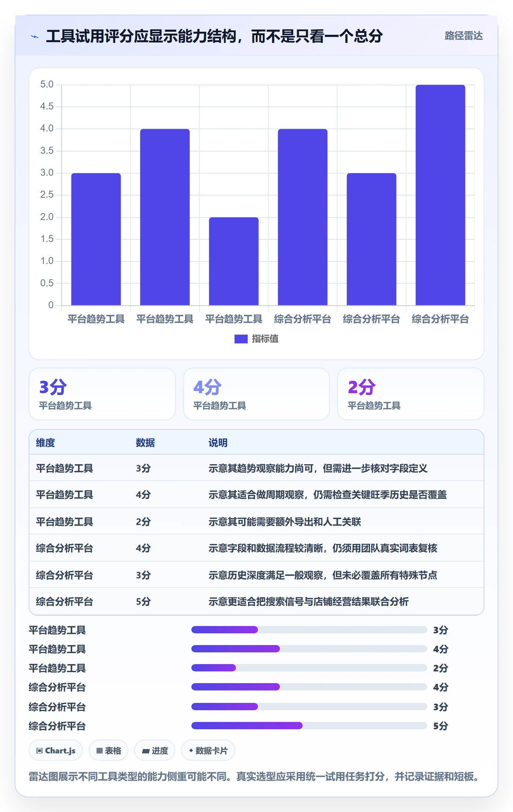The image size is (513, 812).
Task: Click the 0 y-axis tick label
Action: point(51,305)
